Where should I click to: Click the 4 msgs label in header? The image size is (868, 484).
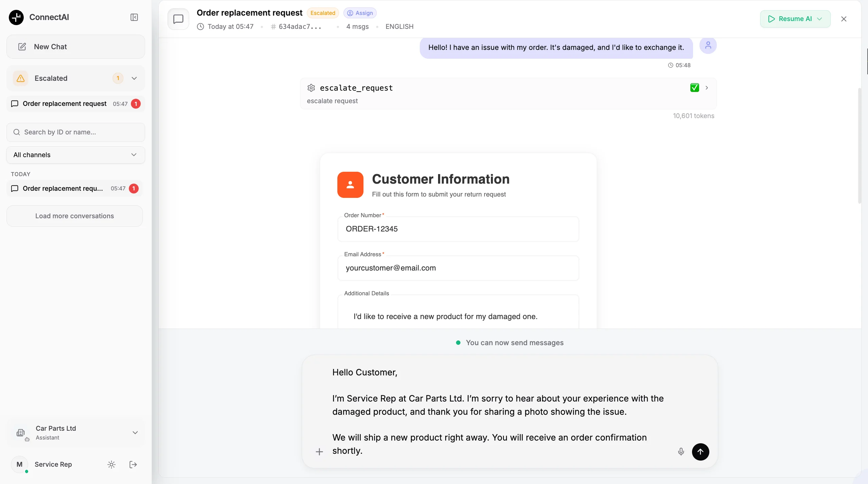(358, 26)
